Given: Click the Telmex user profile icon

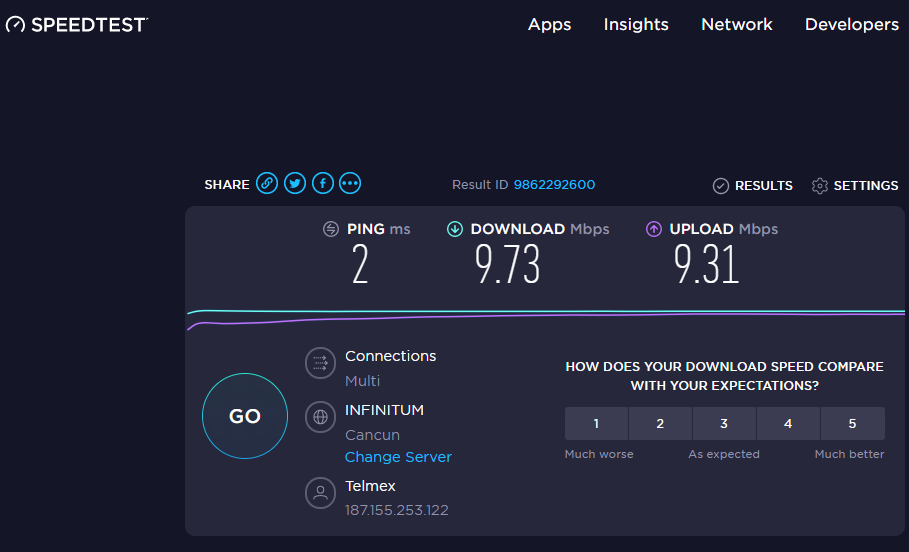Looking at the screenshot, I should click(320, 493).
